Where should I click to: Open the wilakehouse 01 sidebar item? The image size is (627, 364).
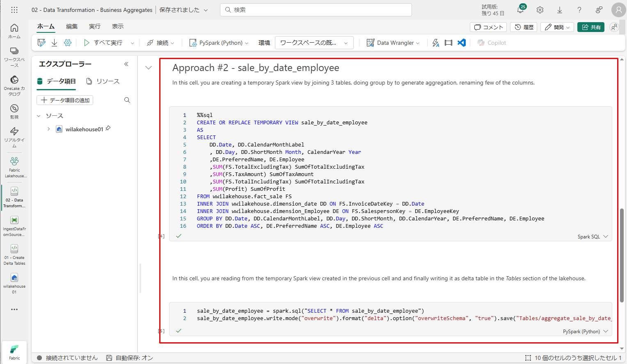[14, 283]
